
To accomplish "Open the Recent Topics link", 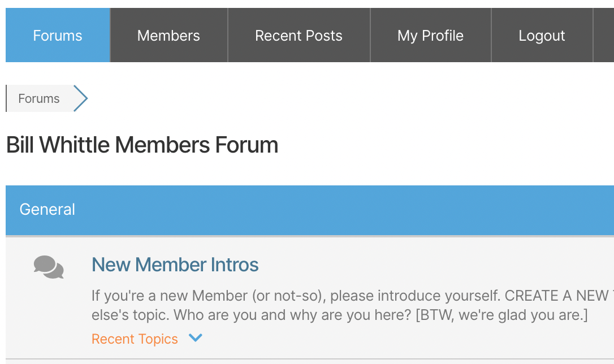I will [135, 339].
